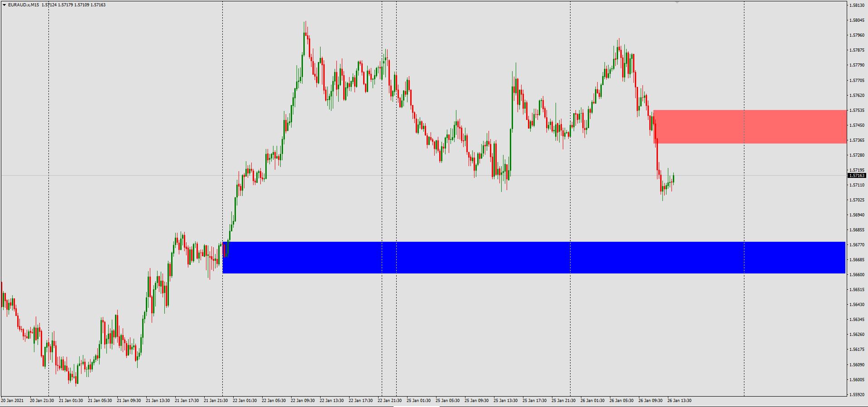Click the 25 Jan 17:30 time axis label

pyautogui.click(x=535, y=401)
